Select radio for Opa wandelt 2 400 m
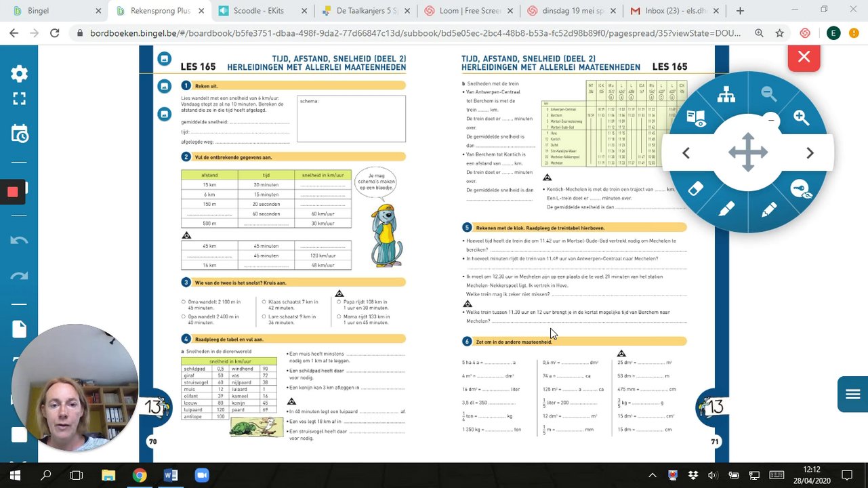Image resolution: width=868 pixels, height=488 pixels. [184, 317]
